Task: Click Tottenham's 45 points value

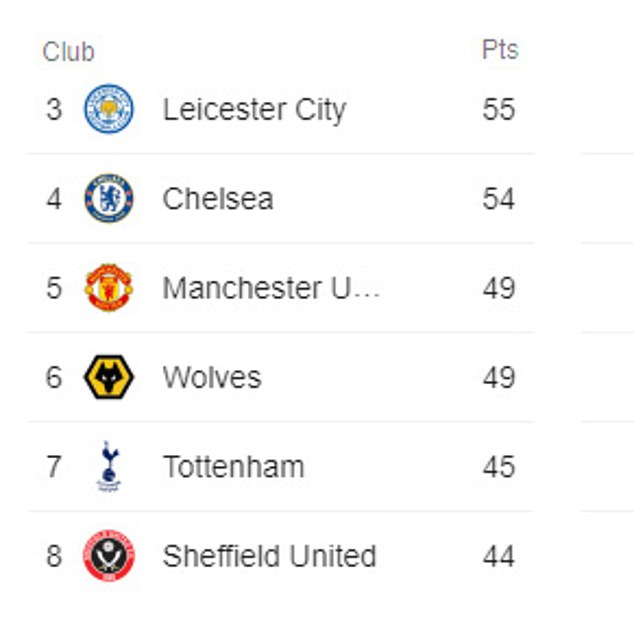Action: click(x=499, y=467)
